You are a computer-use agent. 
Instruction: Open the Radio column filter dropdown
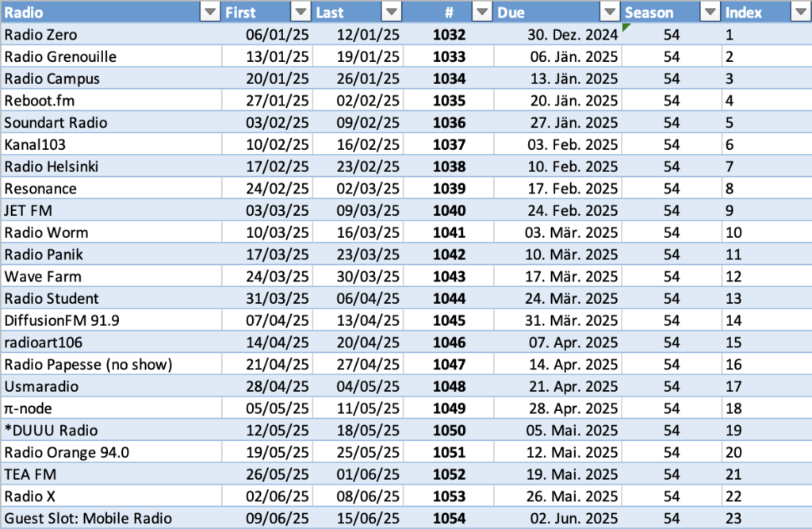click(209, 12)
